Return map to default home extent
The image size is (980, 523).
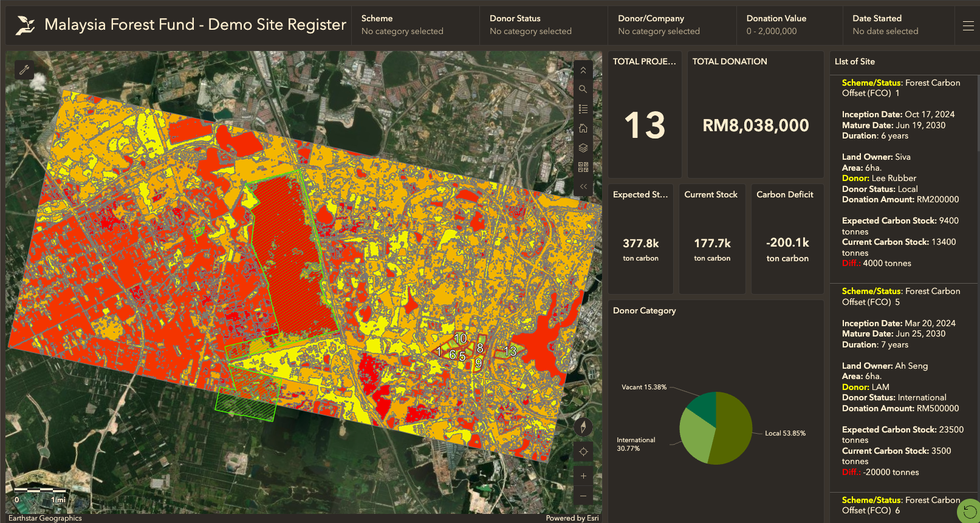click(x=583, y=128)
